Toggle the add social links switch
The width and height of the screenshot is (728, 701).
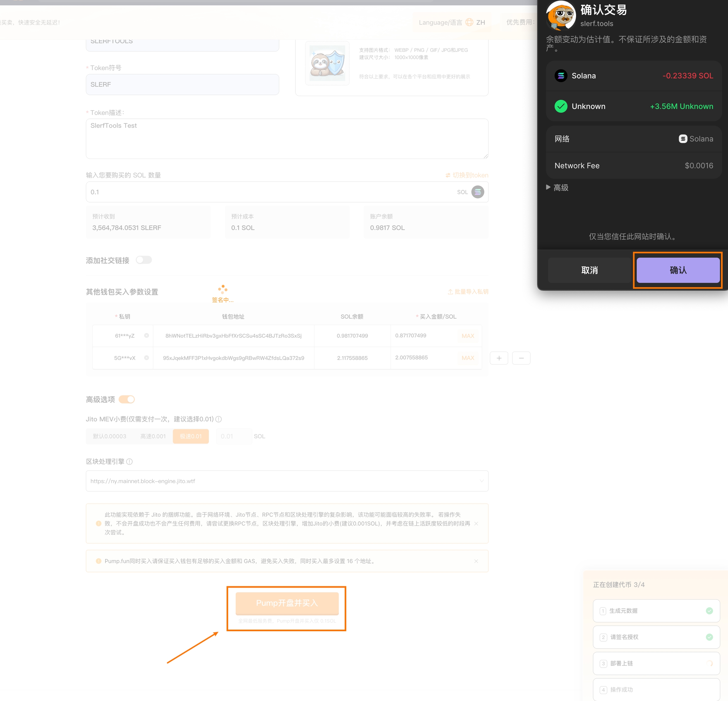point(144,260)
